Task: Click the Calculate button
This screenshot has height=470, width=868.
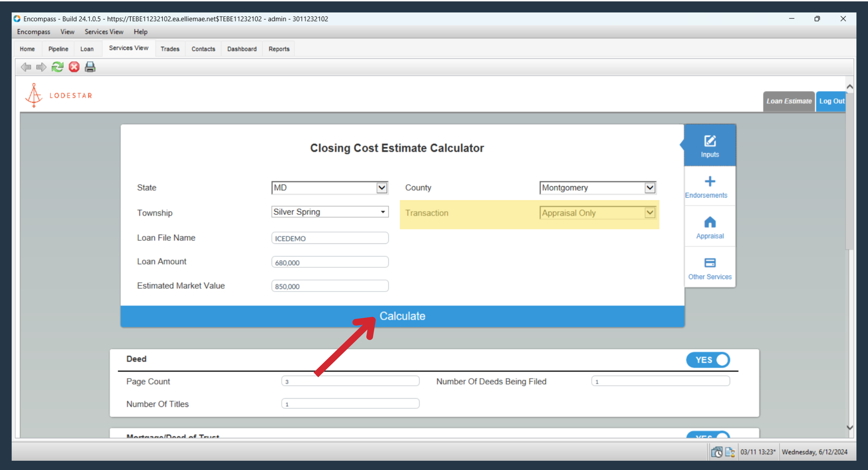Action: pos(402,316)
